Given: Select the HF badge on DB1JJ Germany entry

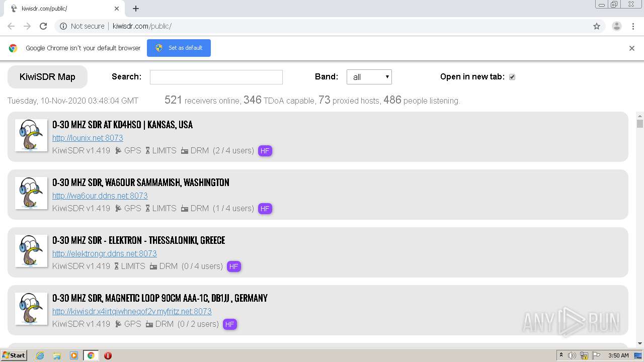Looking at the screenshot, I should pyautogui.click(x=230, y=324).
